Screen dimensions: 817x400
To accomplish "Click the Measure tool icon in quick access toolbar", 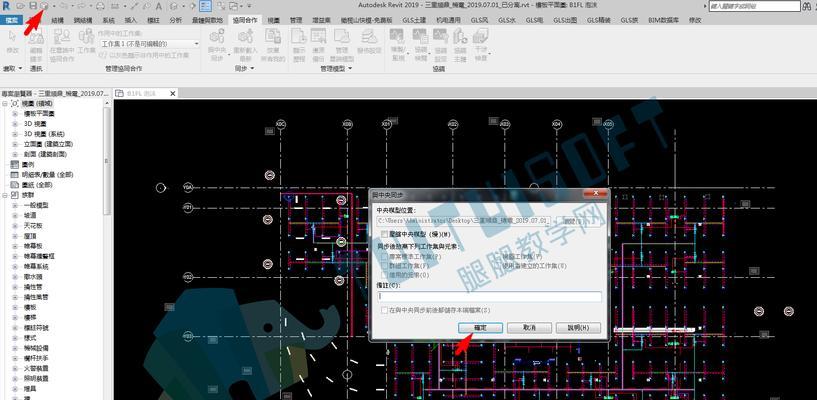I will tap(114, 6).
